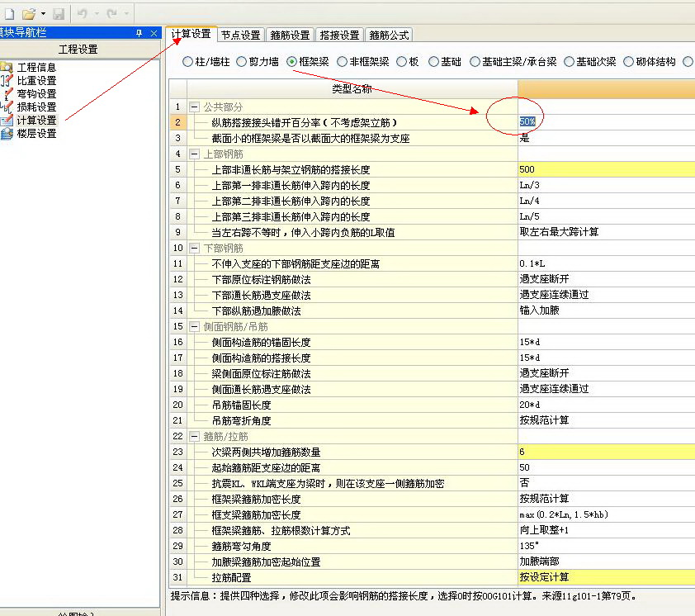The width and height of the screenshot is (695, 616).
Task: Click the 50% value field in row 2
Action: [606, 122]
